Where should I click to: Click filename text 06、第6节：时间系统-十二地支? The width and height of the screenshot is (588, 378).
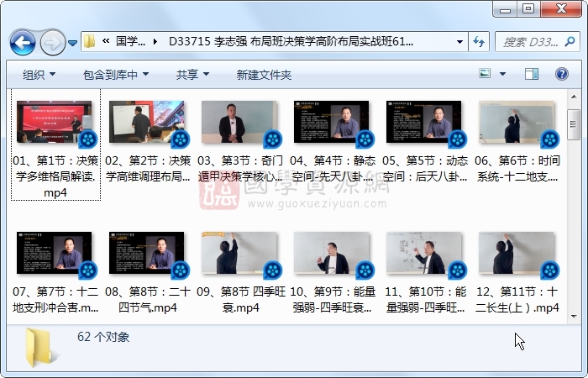point(517,168)
